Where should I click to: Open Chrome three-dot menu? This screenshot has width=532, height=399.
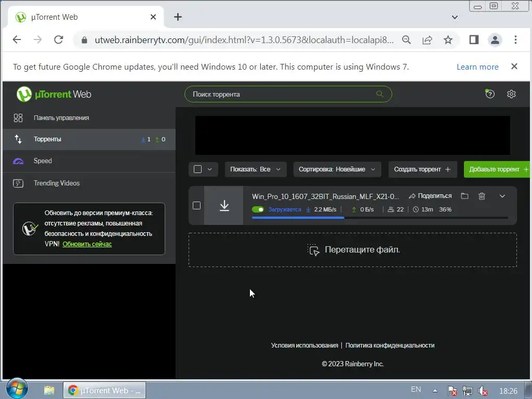pos(515,39)
